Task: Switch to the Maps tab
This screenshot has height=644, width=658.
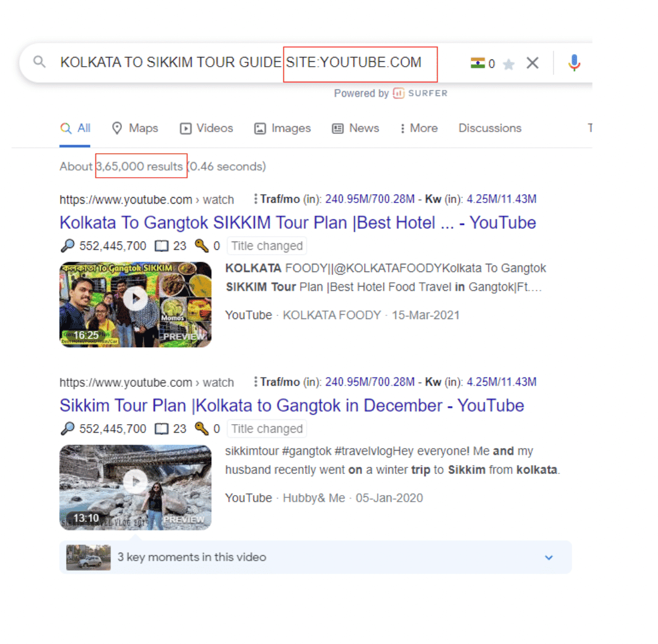Action: [x=135, y=128]
